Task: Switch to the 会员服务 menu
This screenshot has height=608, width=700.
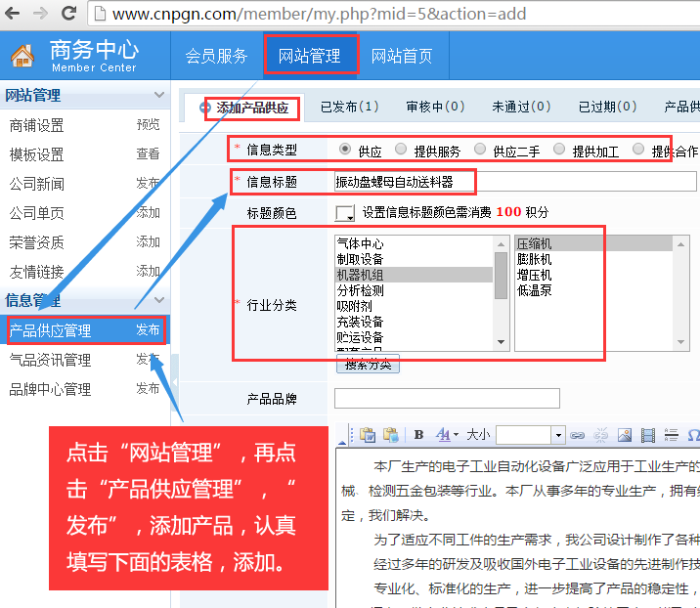Action: point(217,56)
